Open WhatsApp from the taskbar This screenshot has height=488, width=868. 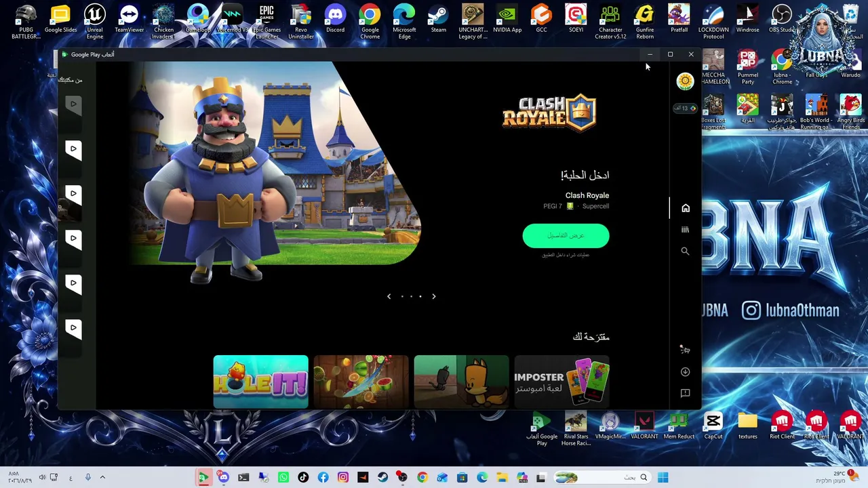click(x=283, y=478)
